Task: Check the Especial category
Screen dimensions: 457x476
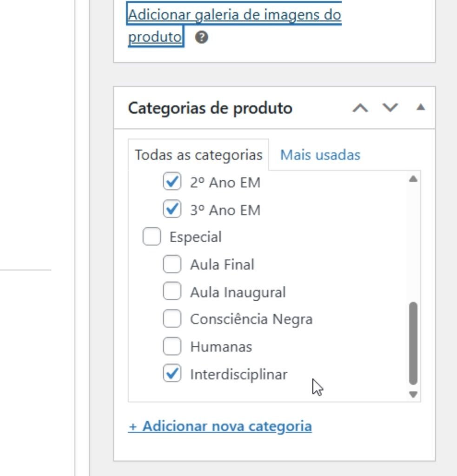Action: click(x=152, y=237)
